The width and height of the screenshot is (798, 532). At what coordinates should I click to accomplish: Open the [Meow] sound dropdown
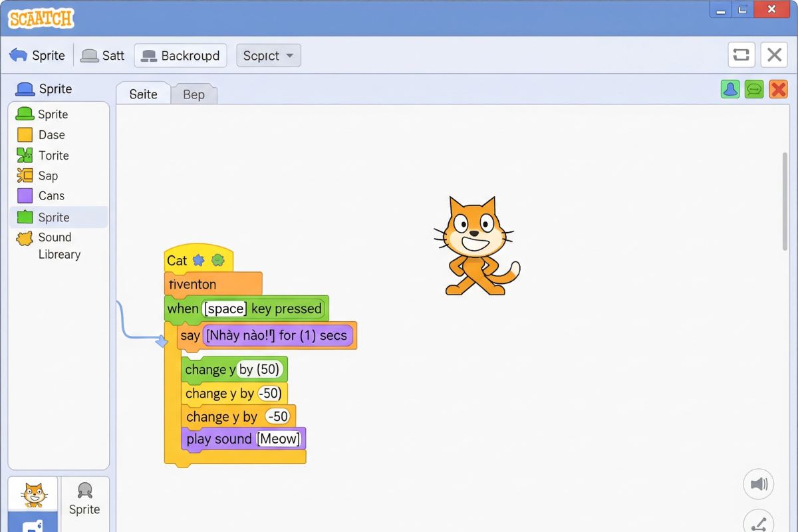[x=279, y=439]
